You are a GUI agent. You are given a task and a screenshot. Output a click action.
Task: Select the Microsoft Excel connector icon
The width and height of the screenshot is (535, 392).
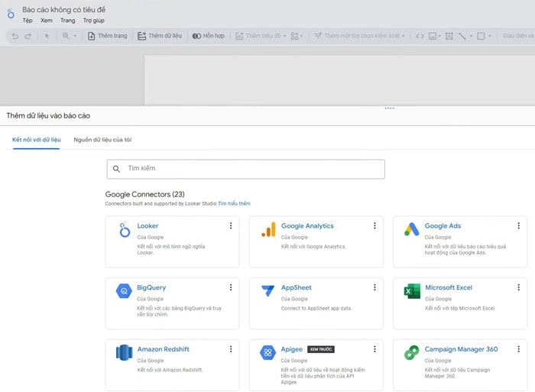click(x=412, y=291)
